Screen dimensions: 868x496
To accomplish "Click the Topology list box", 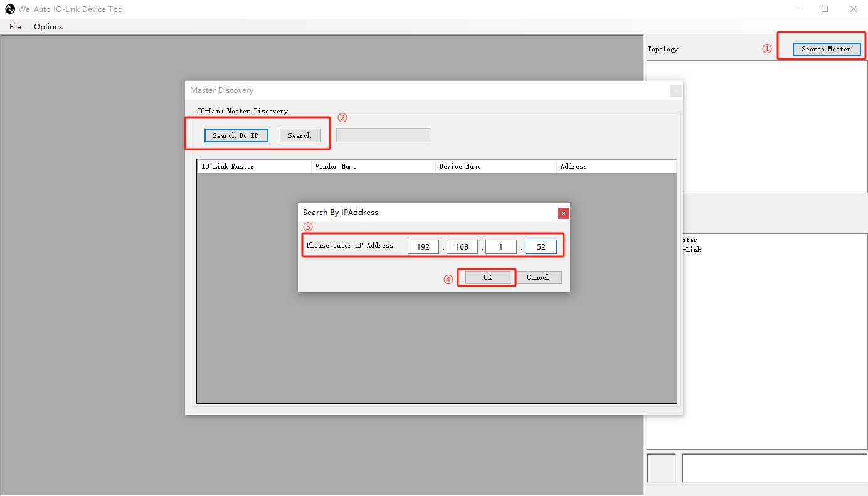I will coord(757,127).
